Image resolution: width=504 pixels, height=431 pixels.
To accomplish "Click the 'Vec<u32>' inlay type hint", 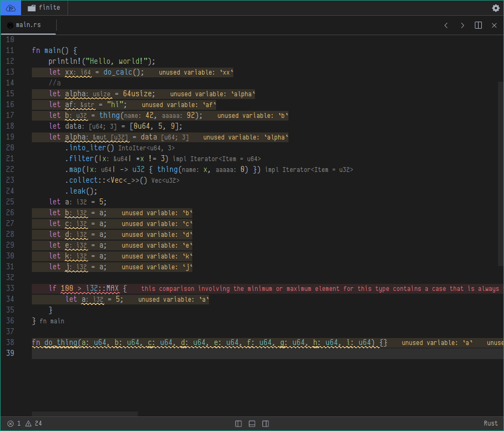I will 165,181.
